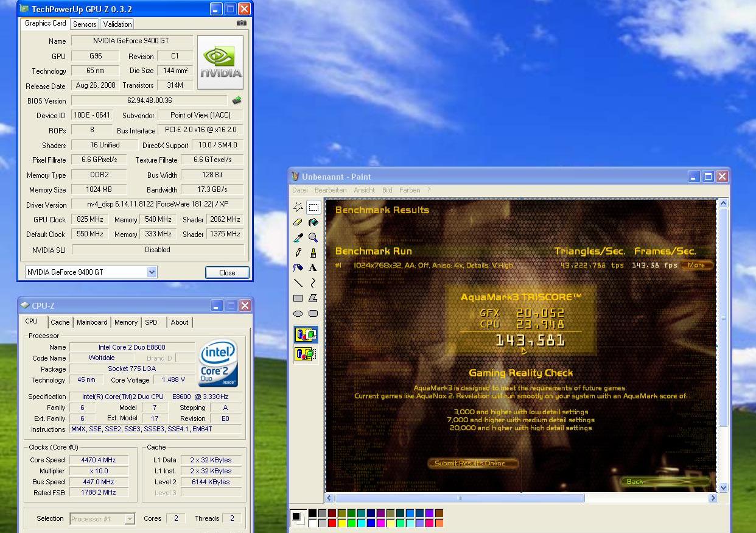The height and width of the screenshot is (533, 756).
Task: Click the Paint title bar application icon
Action: point(295,177)
